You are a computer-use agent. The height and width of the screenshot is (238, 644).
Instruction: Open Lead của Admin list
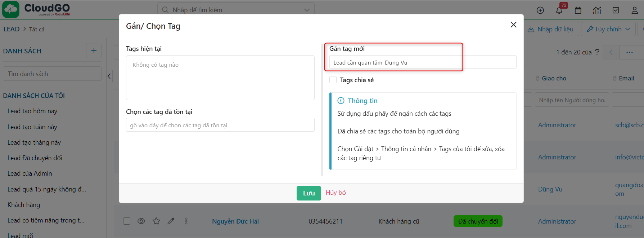pos(30,173)
